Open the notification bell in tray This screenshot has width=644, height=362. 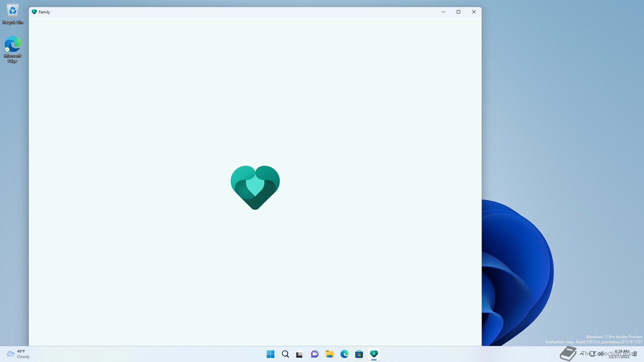(635, 354)
